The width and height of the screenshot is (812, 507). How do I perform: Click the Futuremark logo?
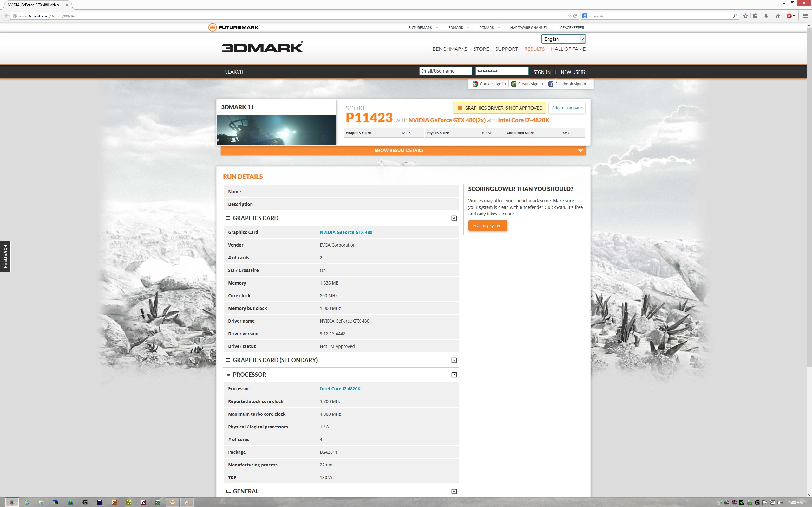233,27
